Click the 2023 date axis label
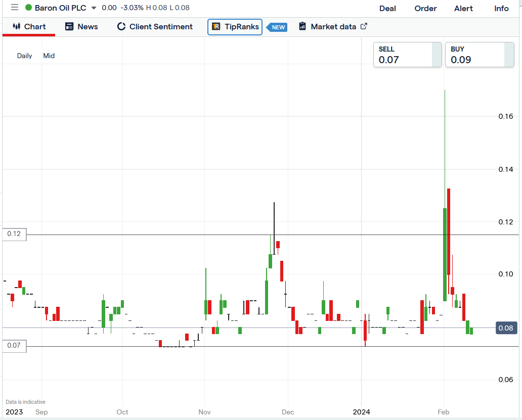522x420 pixels. [x=14, y=412]
